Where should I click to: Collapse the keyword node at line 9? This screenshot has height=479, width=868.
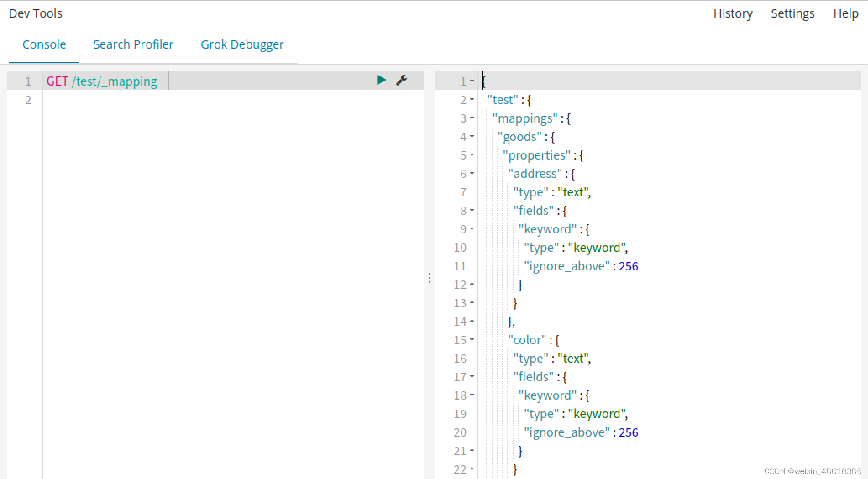472,230
